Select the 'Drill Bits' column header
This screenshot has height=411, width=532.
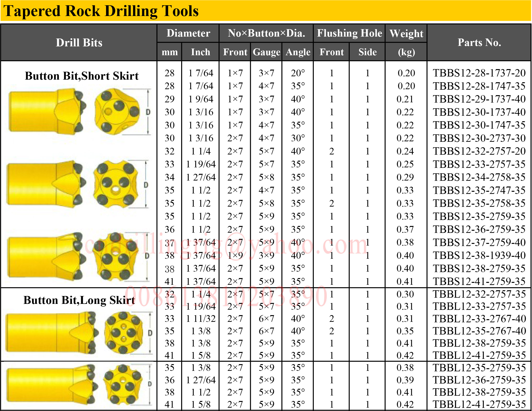tap(79, 43)
